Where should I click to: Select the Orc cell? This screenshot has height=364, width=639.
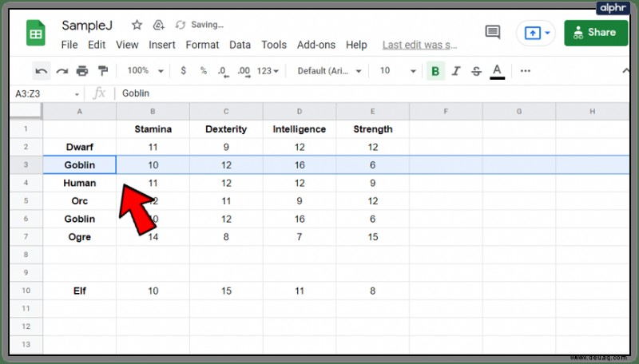[79, 201]
